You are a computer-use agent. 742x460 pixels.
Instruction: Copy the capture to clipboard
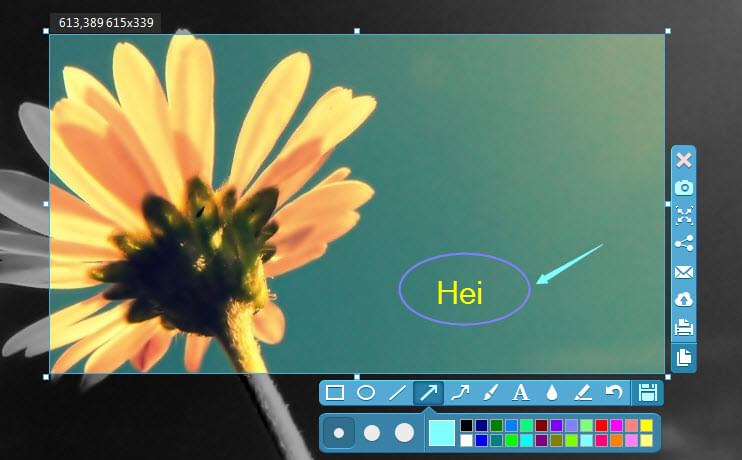click(x=684, y=357)
